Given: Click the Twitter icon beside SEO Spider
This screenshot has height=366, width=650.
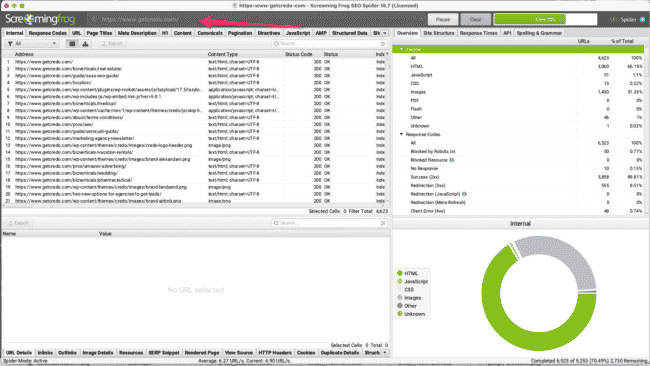Looking at the screenshot, I should tap(642, 19).
